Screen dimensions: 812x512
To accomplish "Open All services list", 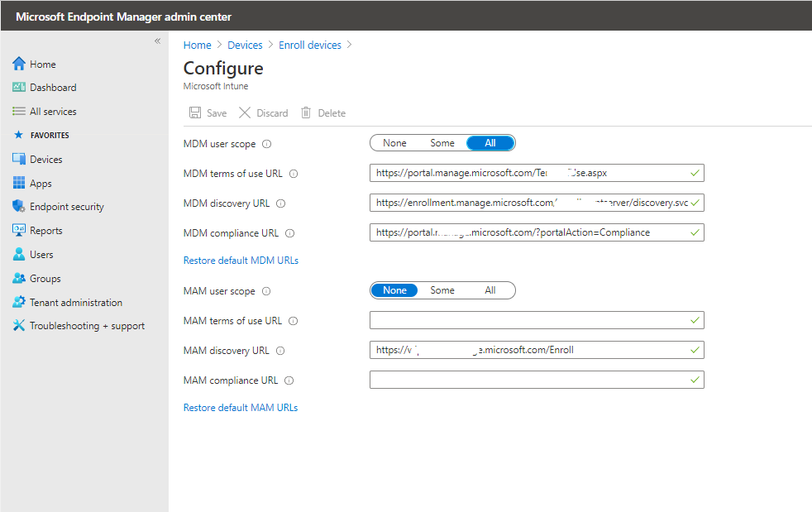I will click(x=53, y=112).
